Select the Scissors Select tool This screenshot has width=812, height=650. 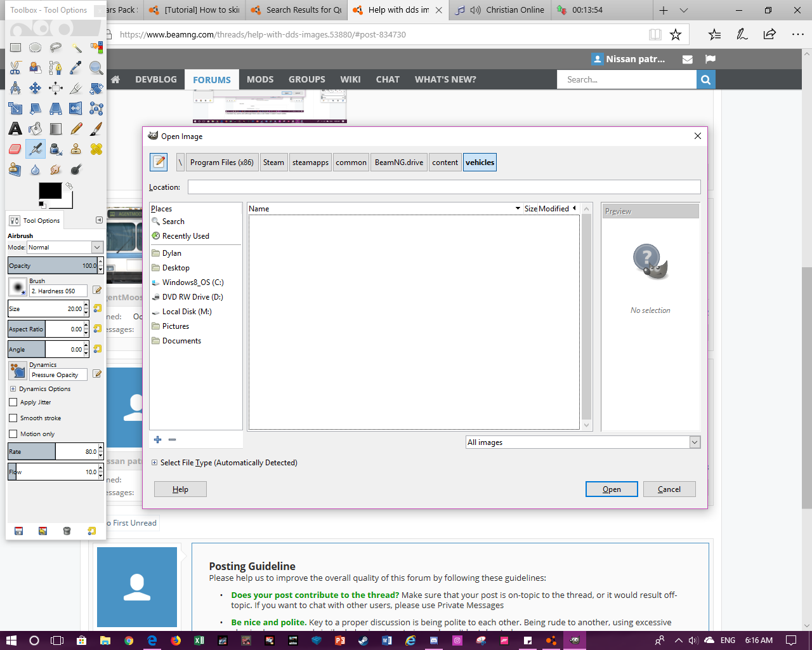[x=15, y=68]
